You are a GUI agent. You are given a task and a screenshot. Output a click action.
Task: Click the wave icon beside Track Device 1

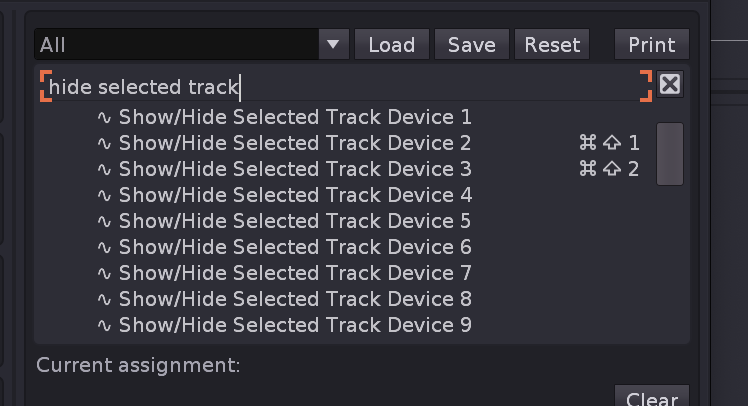tap(104, 117)
